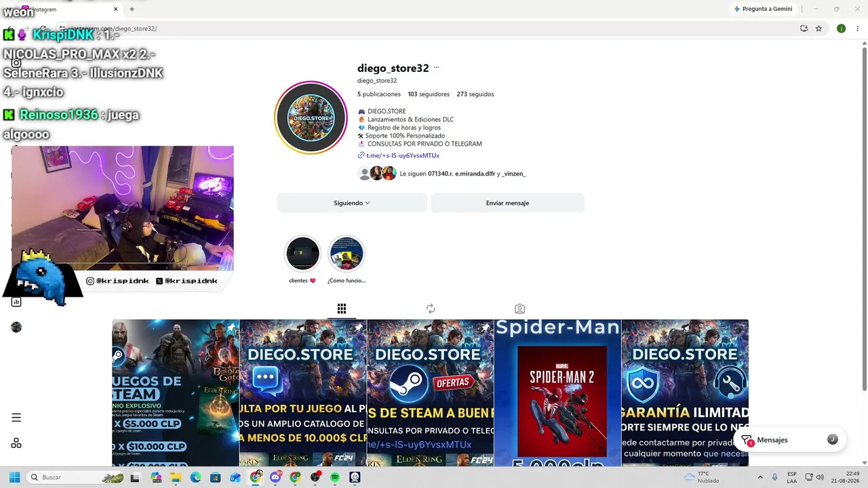Open Microsoft 365 Copilot from taskbar

(156, 477)
